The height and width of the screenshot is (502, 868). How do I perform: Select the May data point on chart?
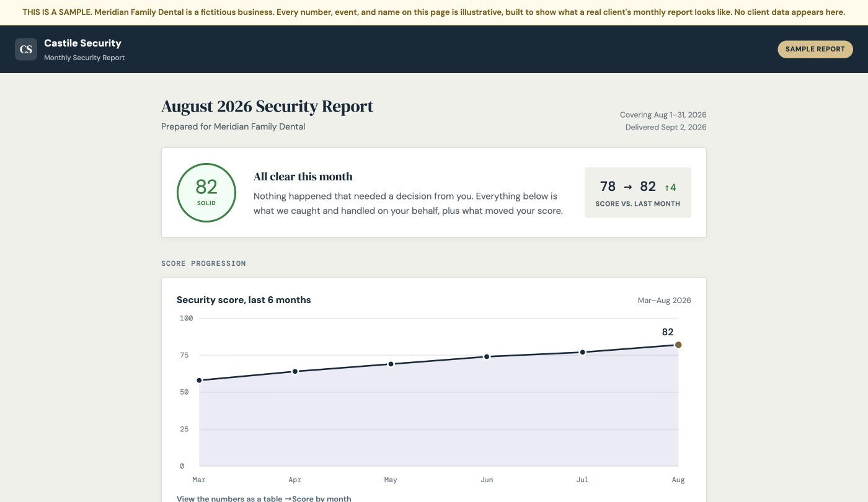[x=391, y=364]
